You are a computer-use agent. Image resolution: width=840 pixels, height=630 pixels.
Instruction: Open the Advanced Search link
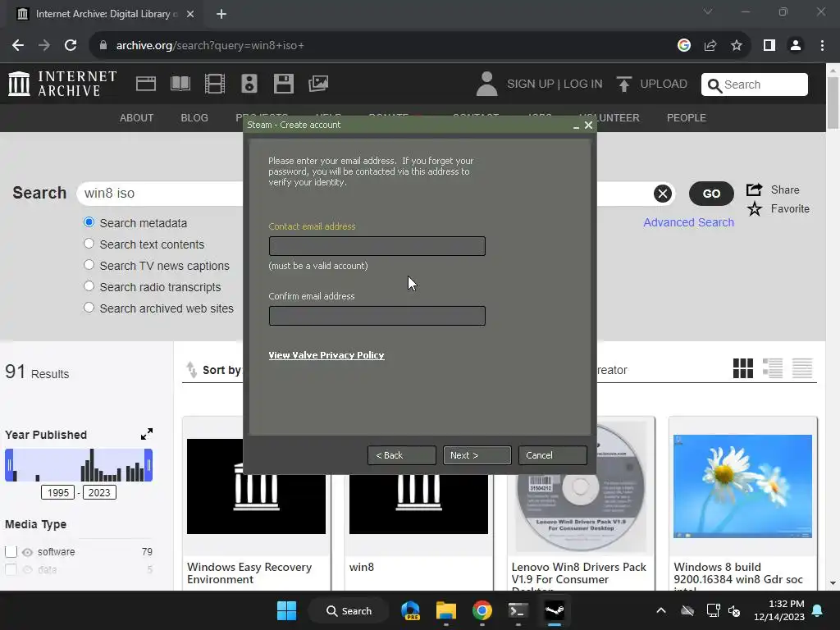point(688,222)
